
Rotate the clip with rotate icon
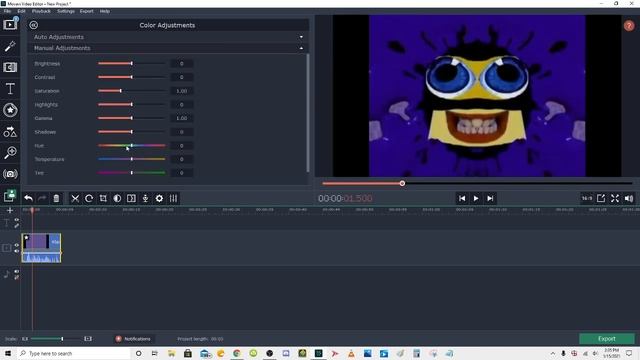(89, 198)
